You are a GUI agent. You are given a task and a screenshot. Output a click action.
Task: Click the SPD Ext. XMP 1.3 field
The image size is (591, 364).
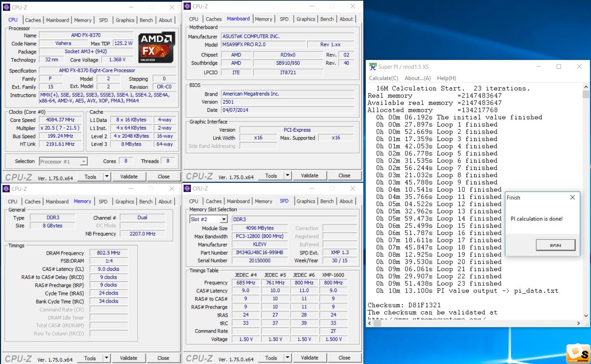[340, 253]
